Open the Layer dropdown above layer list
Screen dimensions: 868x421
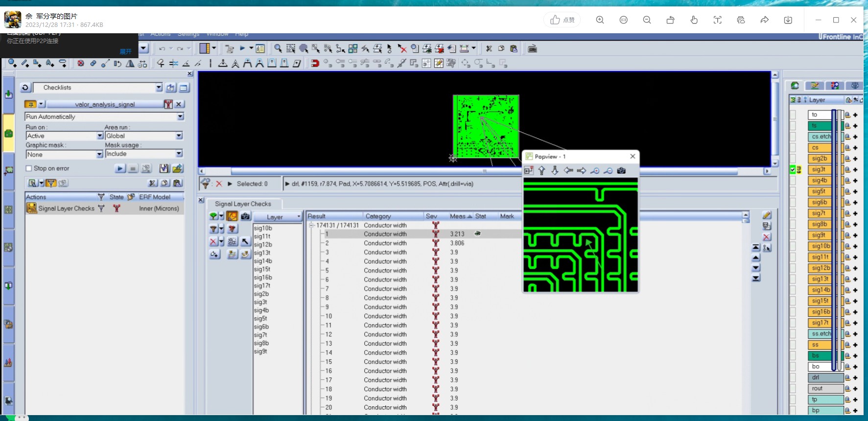point(278,217)
